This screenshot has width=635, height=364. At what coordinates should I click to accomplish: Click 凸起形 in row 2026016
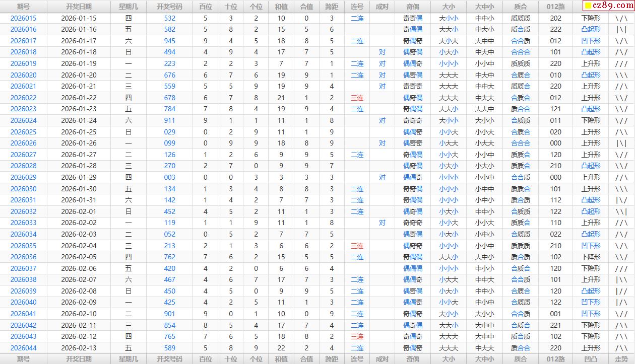pos(591,30)
